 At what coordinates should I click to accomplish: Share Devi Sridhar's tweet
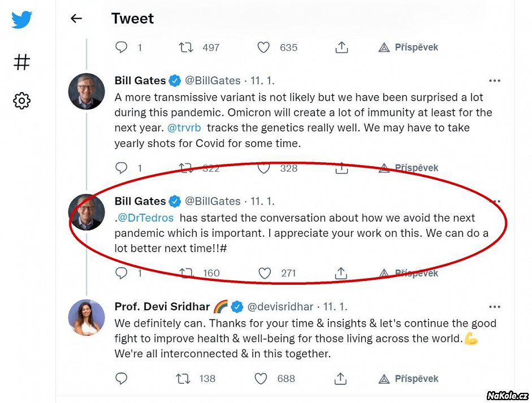click(341, 379)
